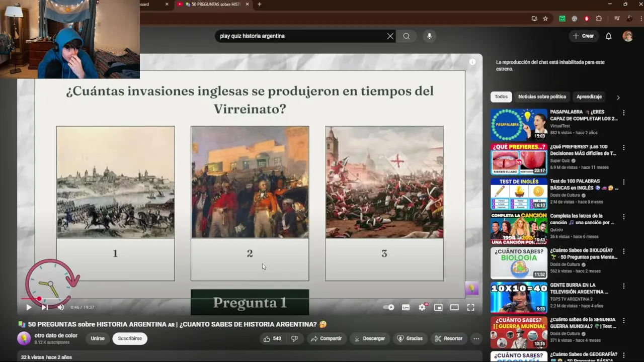Open 'SEGUNDA GUERRA MUNDIAL' video thumbnail

pos(519,332)
